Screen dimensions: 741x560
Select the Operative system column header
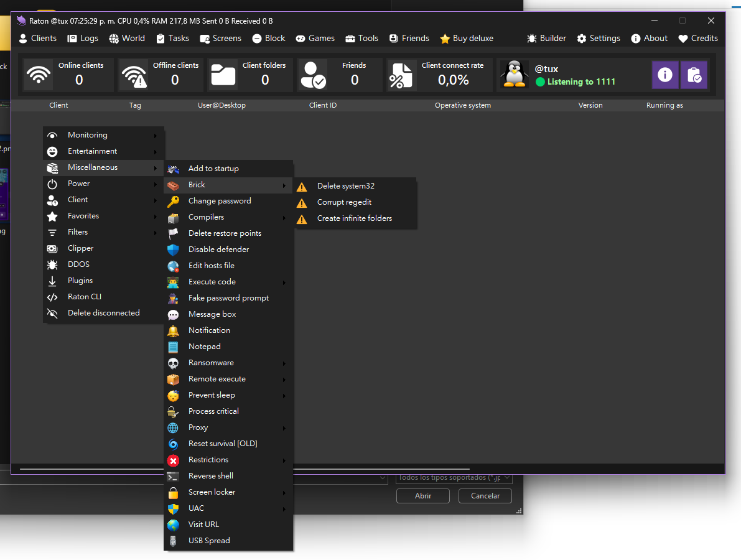tap(463, 105)
